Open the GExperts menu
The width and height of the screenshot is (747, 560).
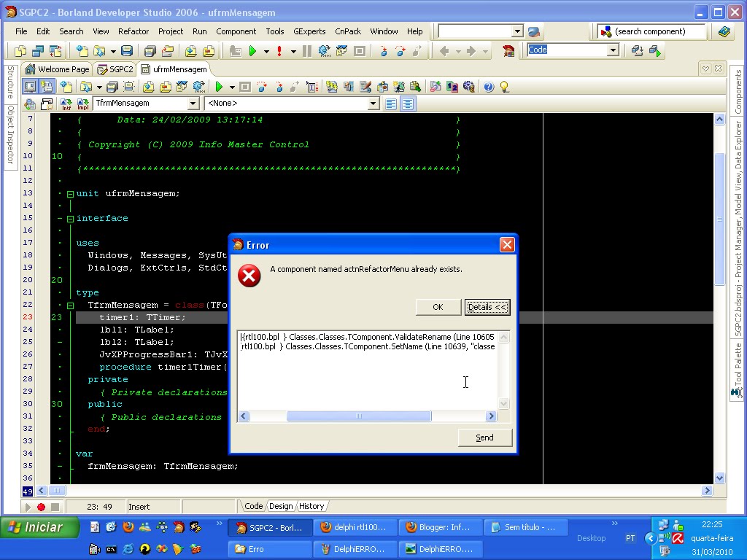coord(309,31)
